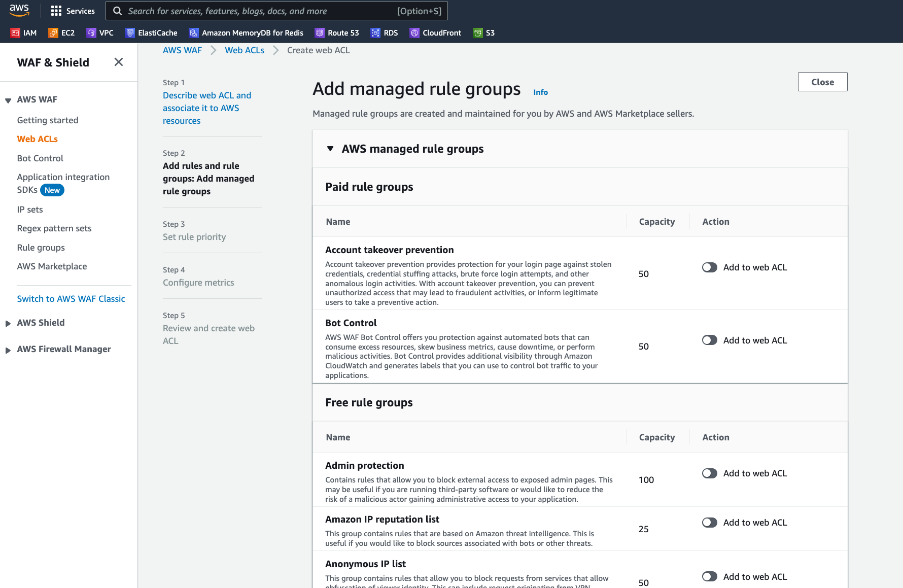903x588 pixels.
Task: Click the Anonymous IP list name
Action: pyautogui.click(x=365, y=564)
